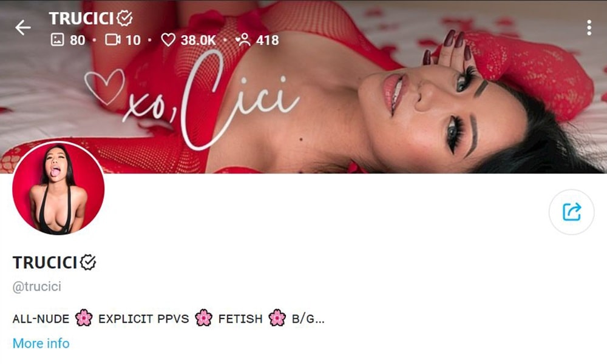Click the bold TRUCICI profile name
Image resolution: width=607 pixels, height=364 pixels.
45,262
